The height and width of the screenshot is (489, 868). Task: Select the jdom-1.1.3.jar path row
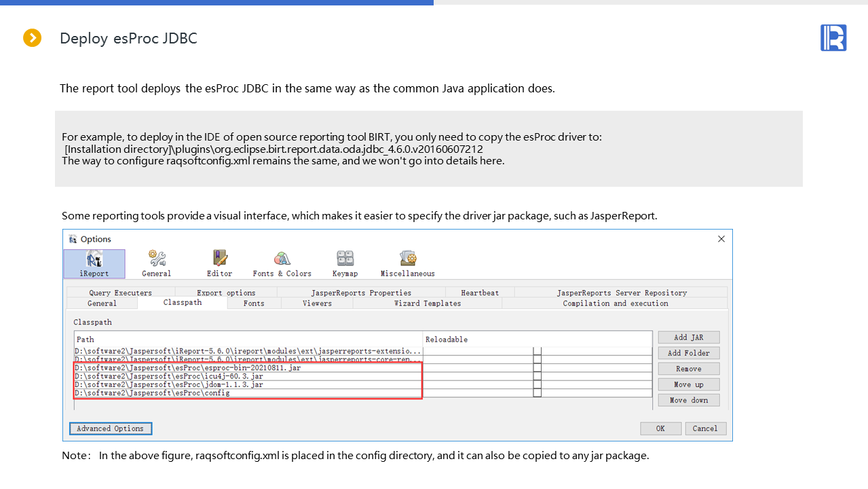click(x=248, y=384)
